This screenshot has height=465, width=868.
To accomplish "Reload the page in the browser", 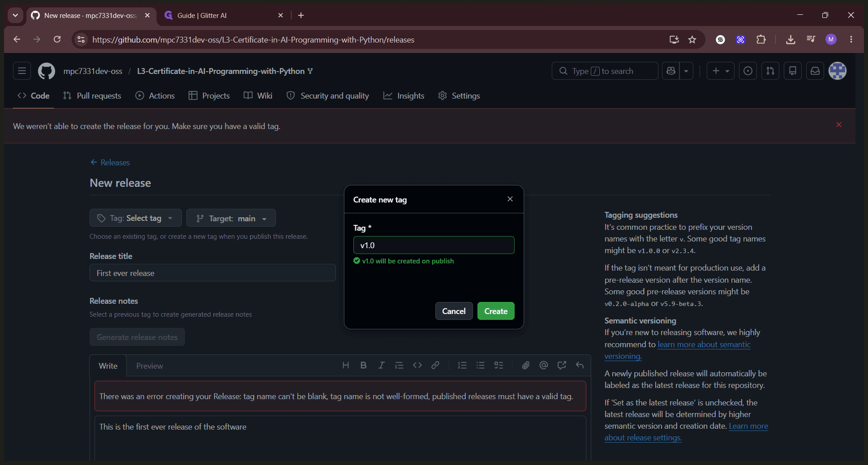I will tap(57, 39).
